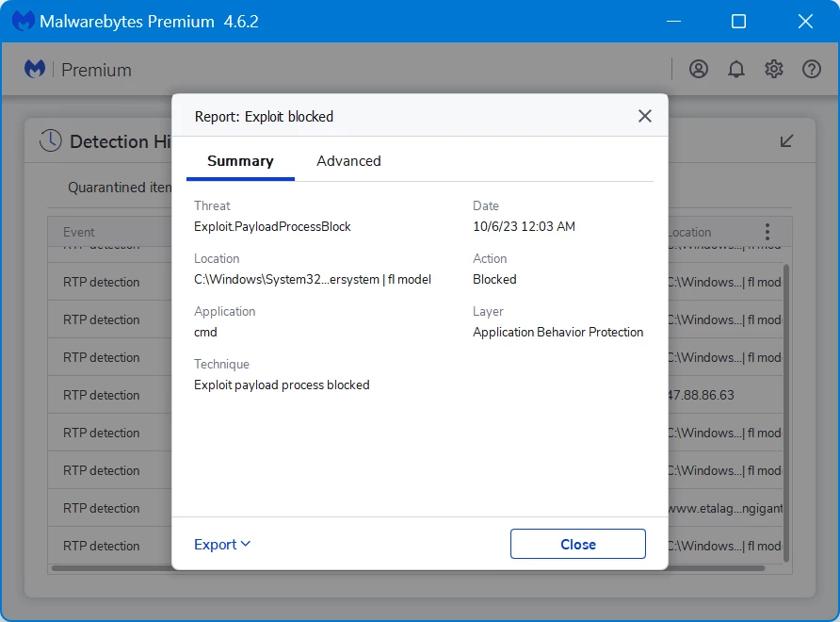Viewport: 840px width, 622px height.
Task: Click the application value cmd
Action: (205, 333)
